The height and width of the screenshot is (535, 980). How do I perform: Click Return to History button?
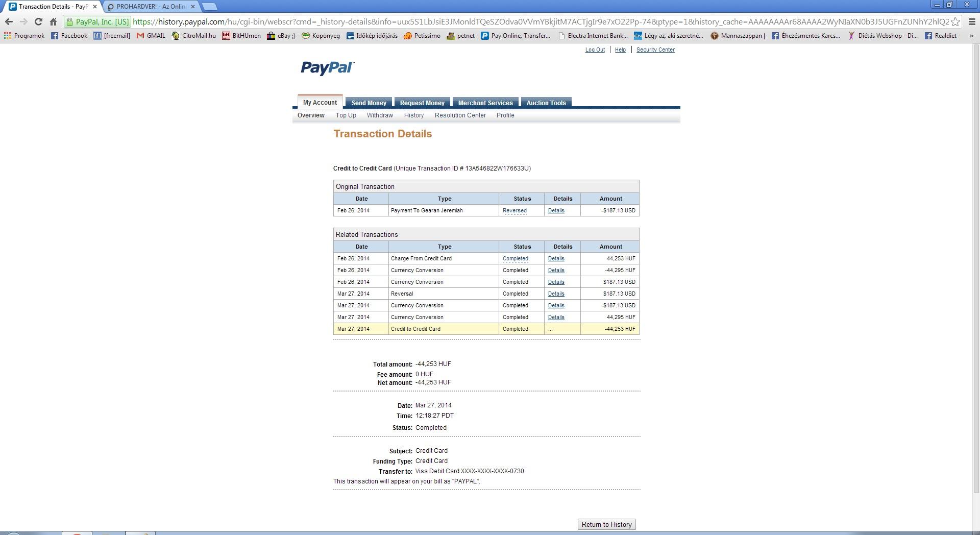click(606, 524)
